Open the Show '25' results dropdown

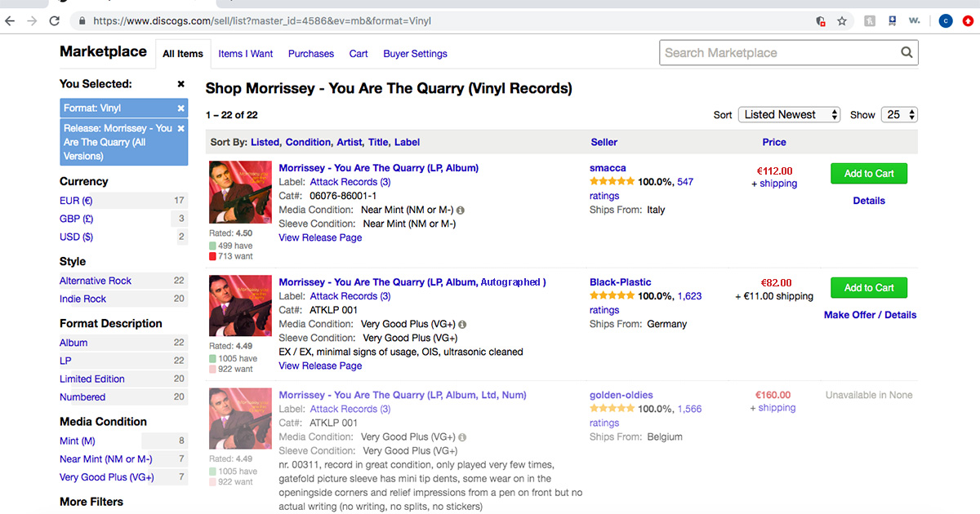click(900, 115)
